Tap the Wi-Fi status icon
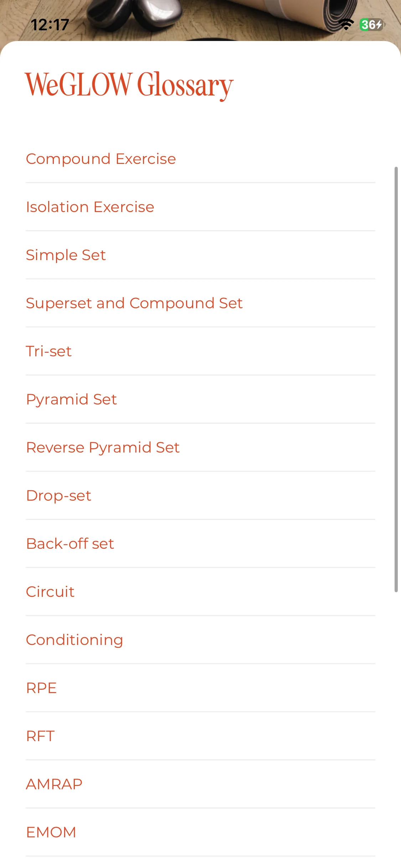The height and width of the screenshot is (868, 401). [x=346, y=25]
